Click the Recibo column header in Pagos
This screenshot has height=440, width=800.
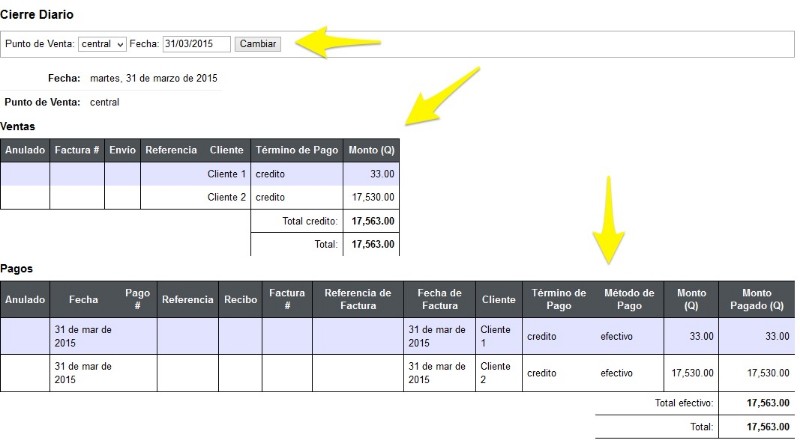tap(240, 300)
